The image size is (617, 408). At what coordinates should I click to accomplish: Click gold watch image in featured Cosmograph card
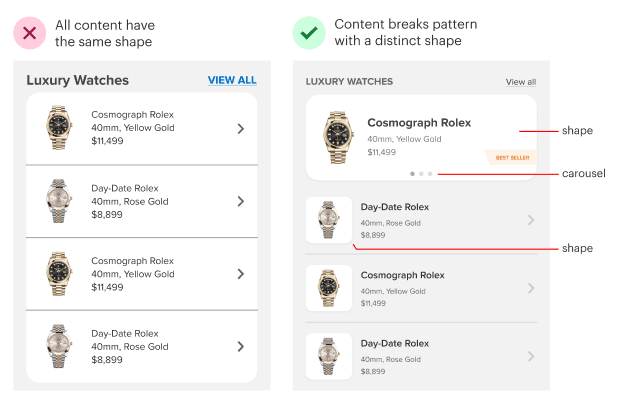(338, 137)
